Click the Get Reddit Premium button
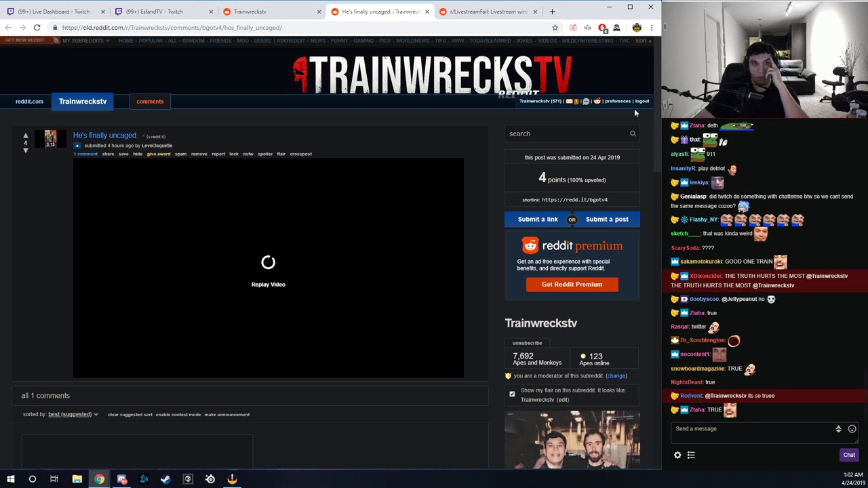The image size is (868, 488). pos(572,285)
